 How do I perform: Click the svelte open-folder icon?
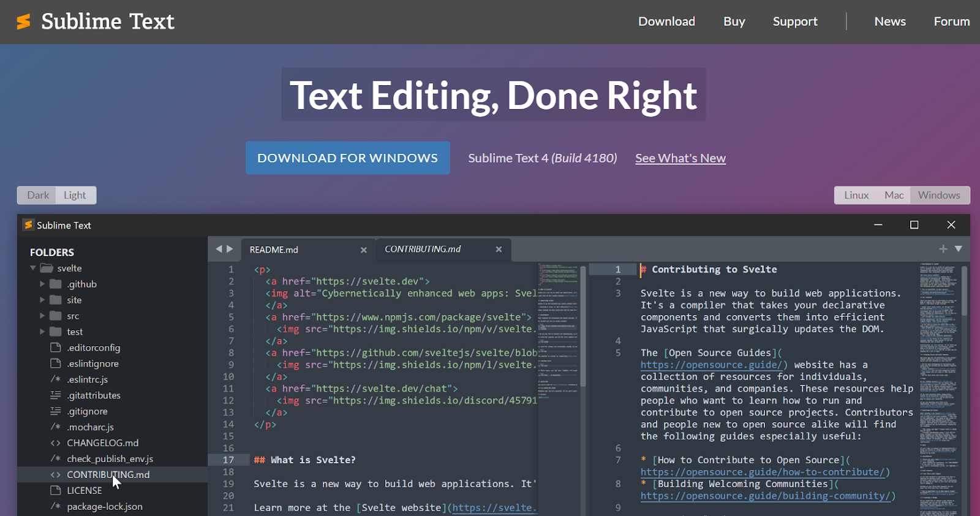point(47,268)
